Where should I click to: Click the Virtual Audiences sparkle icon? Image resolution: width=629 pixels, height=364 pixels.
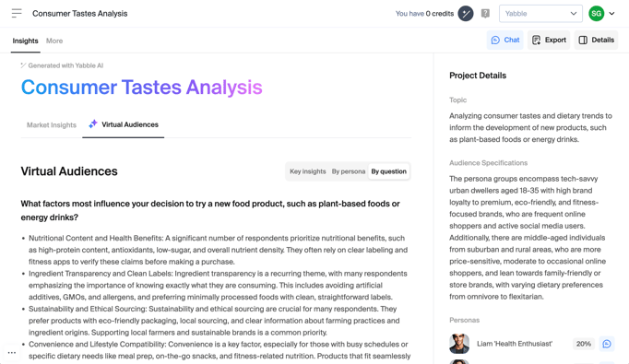point(93,124)
